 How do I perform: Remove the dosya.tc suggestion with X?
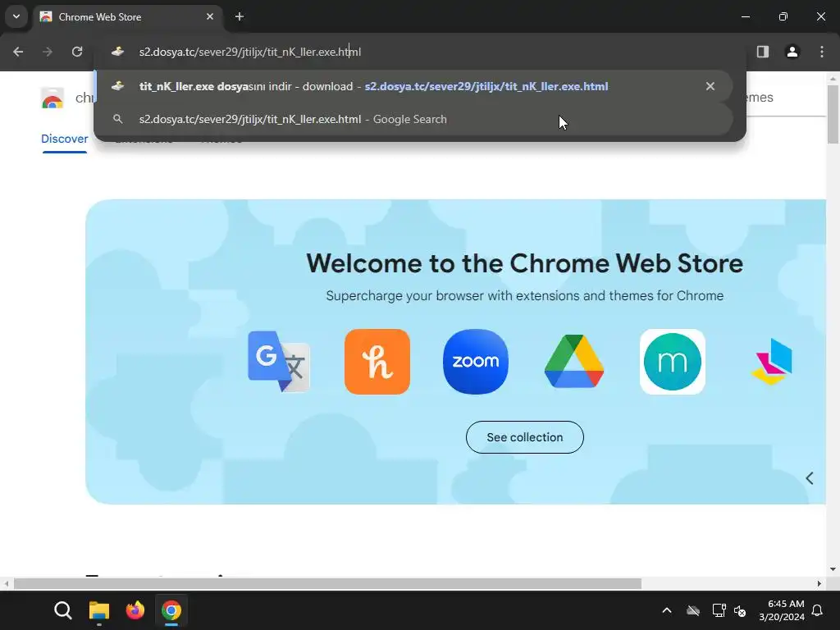pos(710,86)
